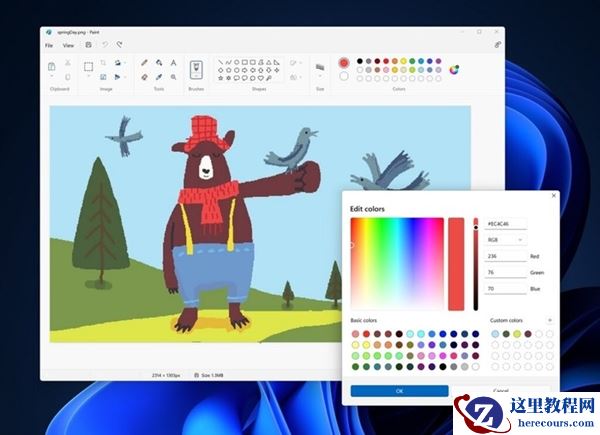
Task: Select the Heart shape
Action: (261, 78)
